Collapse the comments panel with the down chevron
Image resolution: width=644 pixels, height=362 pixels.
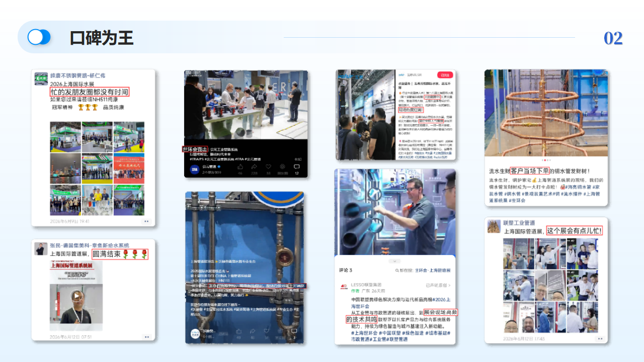395,261
